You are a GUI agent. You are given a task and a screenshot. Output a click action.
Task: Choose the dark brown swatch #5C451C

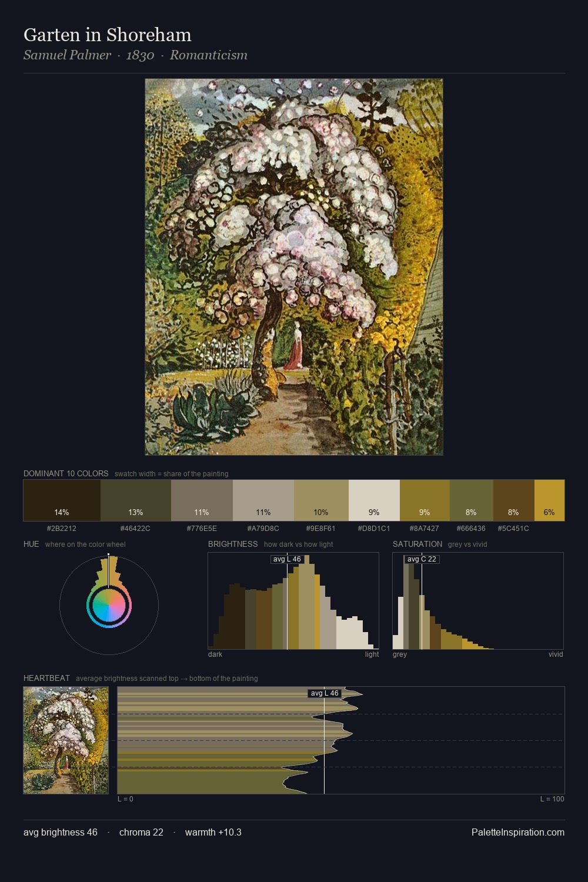point(514,500)
